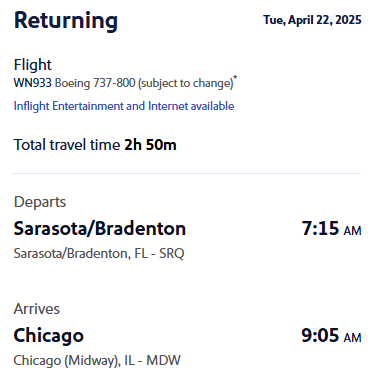Click Boeing 737-800 subject to change text

(x=144, y=83)
